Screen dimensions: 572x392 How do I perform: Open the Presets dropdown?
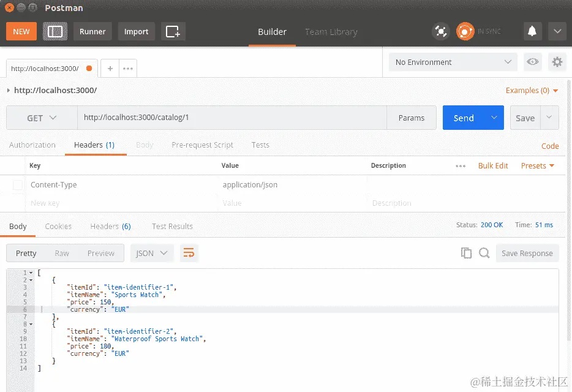[538, 166]
